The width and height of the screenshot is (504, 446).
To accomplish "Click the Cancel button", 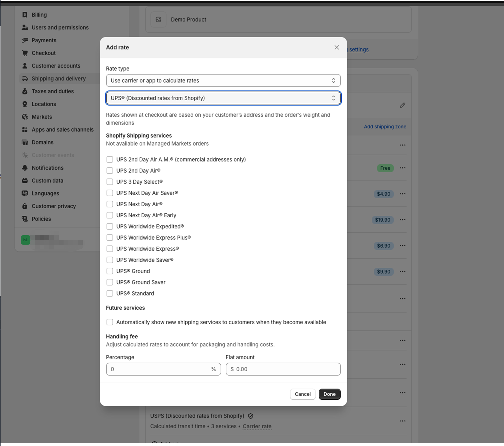I will point(303,394).
